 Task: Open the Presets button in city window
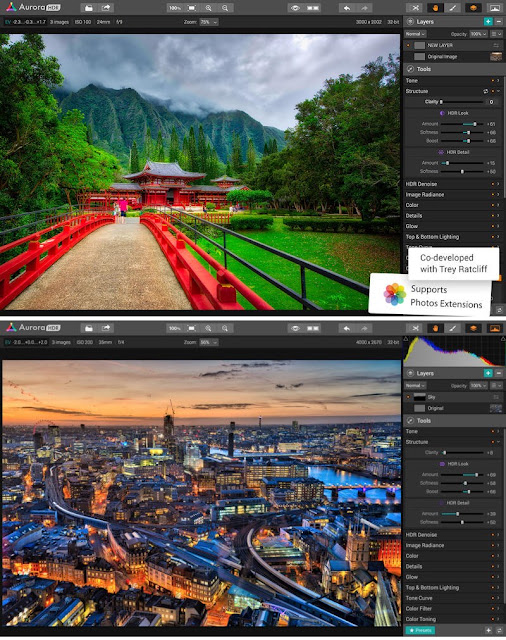420,631
